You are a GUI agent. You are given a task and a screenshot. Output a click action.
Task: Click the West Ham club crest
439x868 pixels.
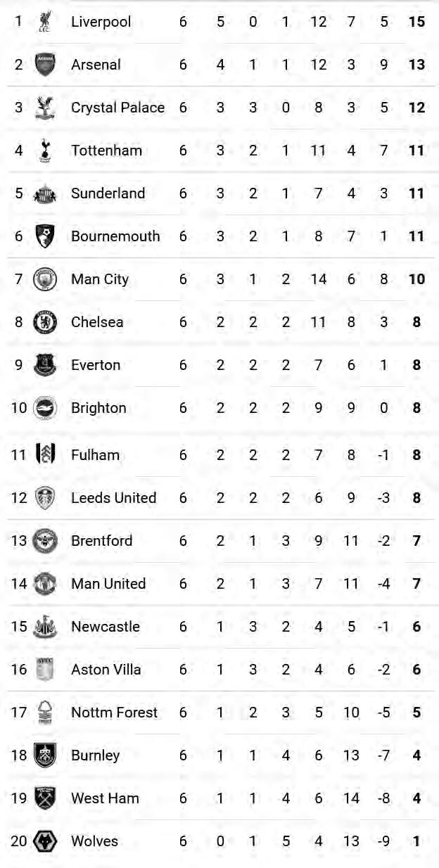click(45, 798)
